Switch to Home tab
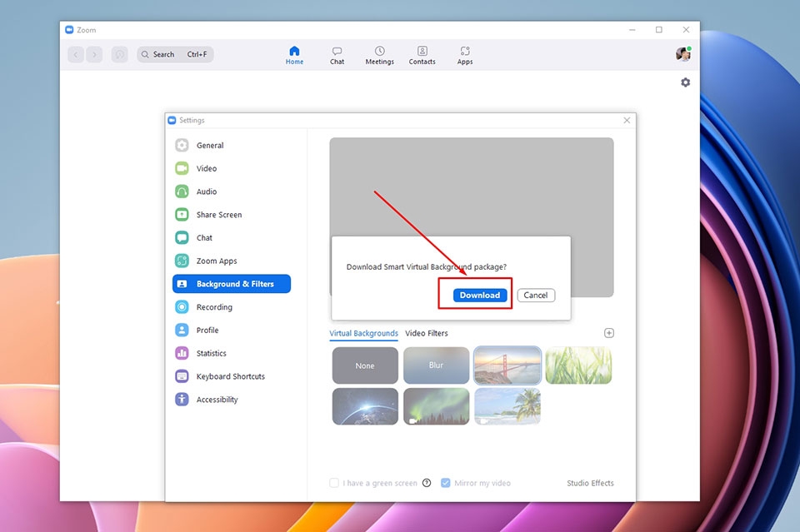This screenshot has height=532, width=800. point(294,56)
